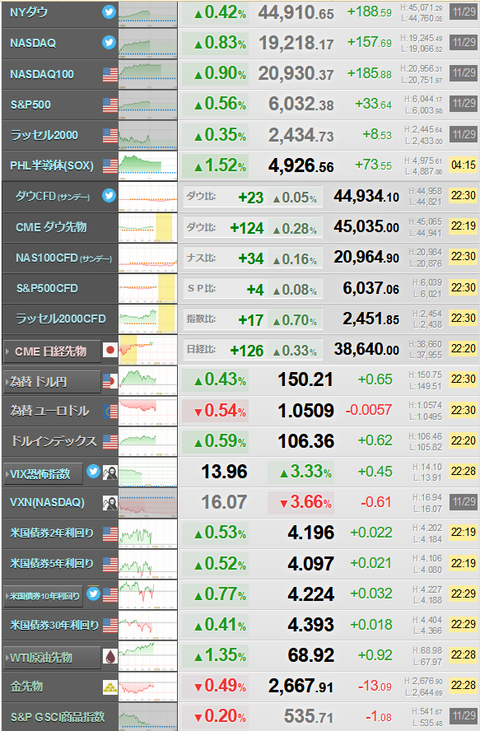Image resolution: width=480 pixels, height=731 pixels.
Task: Click the CME 日経先物 price 38,640.00
Action: coord(366,349)
